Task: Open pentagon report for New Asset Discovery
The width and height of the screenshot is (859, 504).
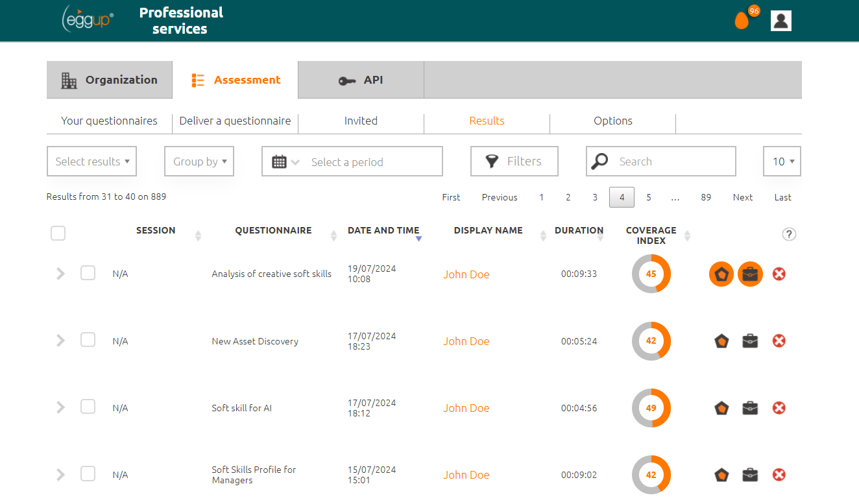Action: 721,341
